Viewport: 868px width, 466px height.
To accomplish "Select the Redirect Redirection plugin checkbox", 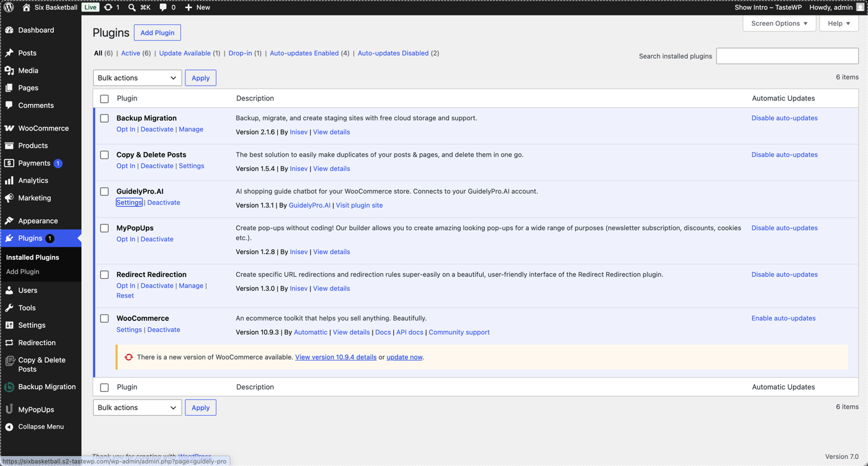I will [104, 275].
